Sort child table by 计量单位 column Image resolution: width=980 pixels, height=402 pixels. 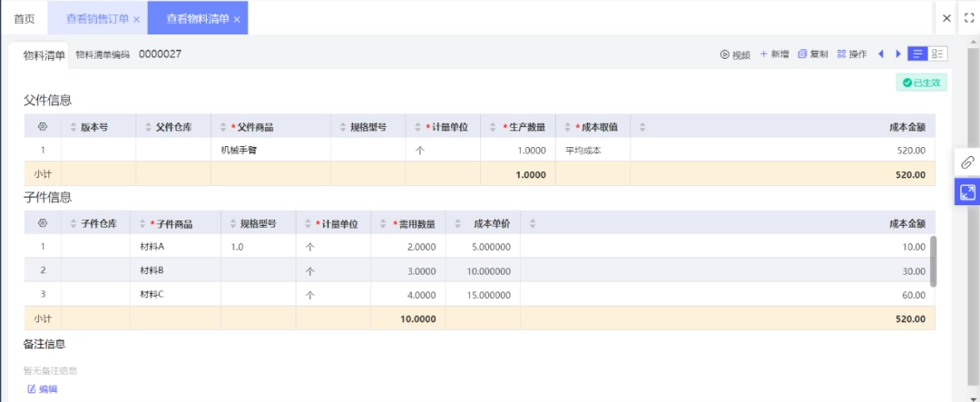click(309, 223)
